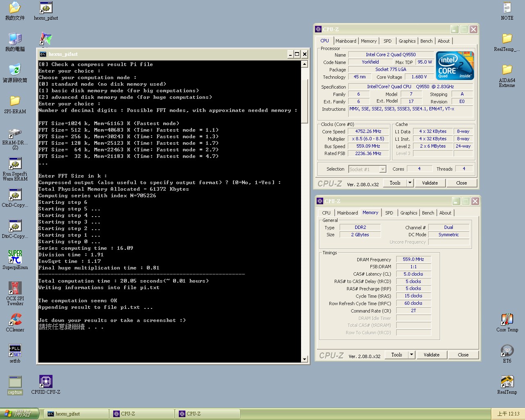
Task: Switch to Bench tab in upper CPU-Z
Action: pyautogui.click(x=427, y=41)
